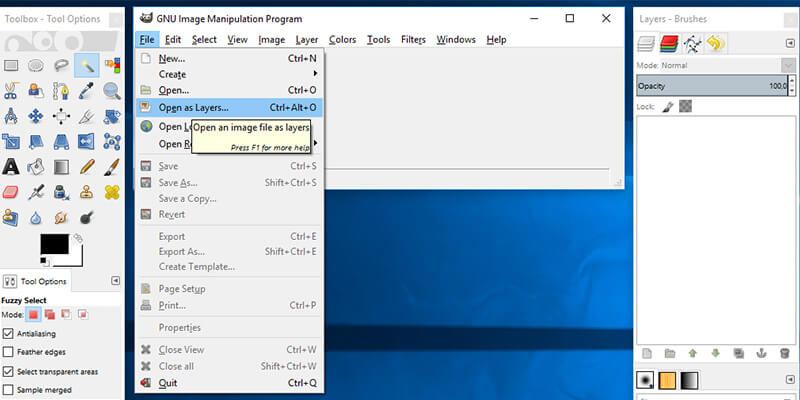This screenshot has height=400, width=800.
Task: Select the Heal bandage tool
Action: point(112,192)
